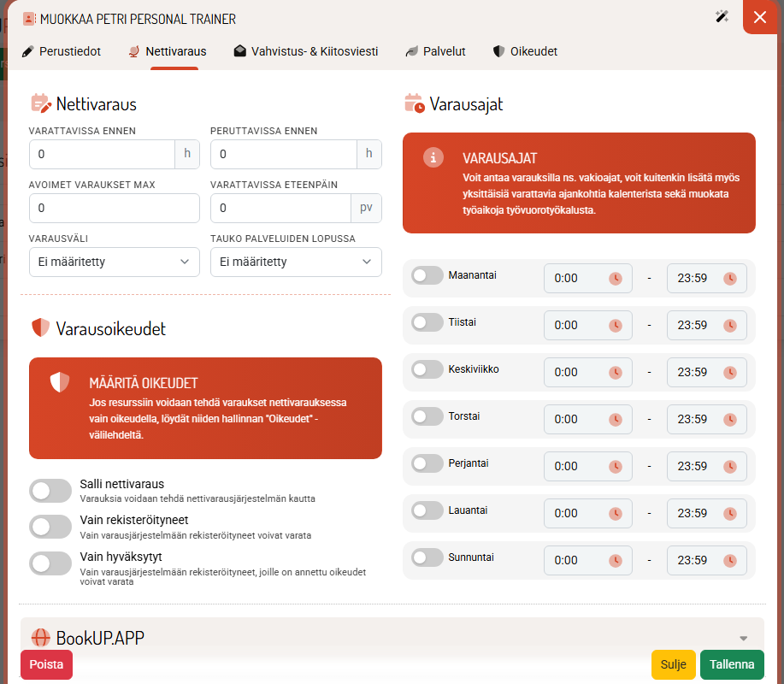This screenshot has height=684, width=784.
Task: Click Sunnuntai start time clock icon
Action: click(615, 561)
